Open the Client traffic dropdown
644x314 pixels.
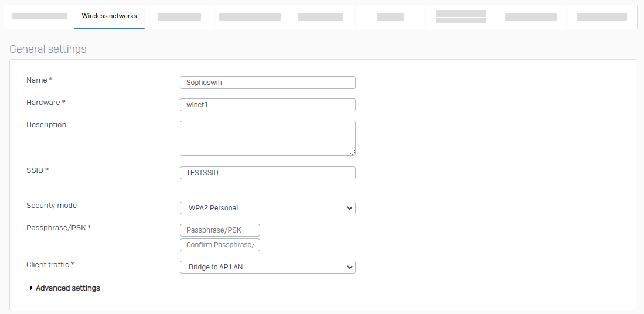(267, 267)
